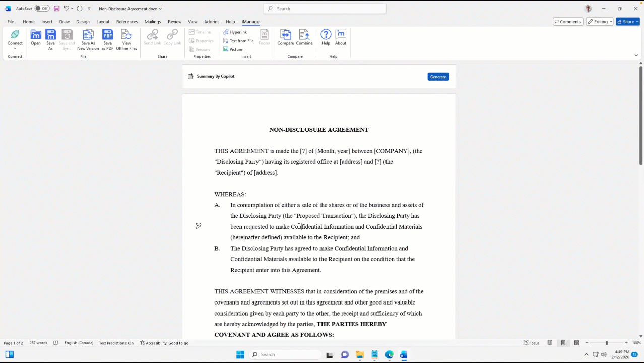Switch to the Review tab
The width and height of the screenshot is (644, 363).
(174, 21)
